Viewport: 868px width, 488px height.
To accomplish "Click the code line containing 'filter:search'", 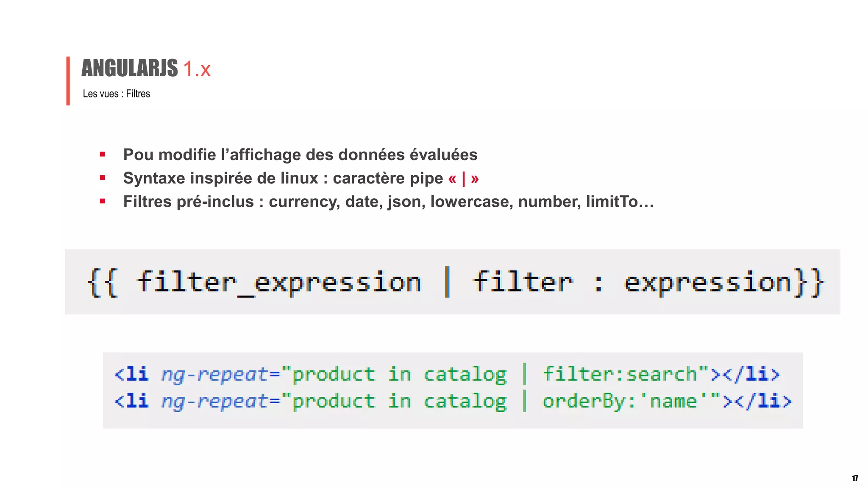I will click(x=447, y=374).
